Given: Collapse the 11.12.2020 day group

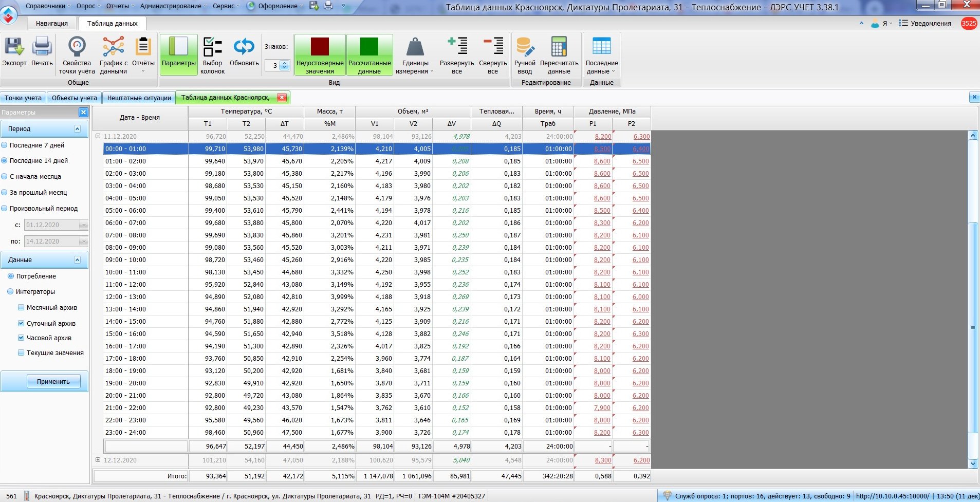Looking at the screenshot, I should coord(98,137).
